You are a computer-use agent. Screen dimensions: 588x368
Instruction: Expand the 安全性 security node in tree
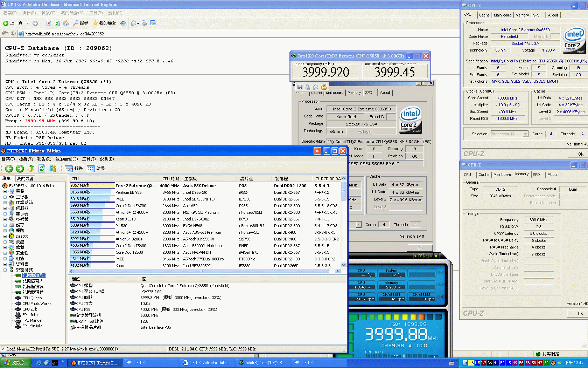[x=5, y=253]
